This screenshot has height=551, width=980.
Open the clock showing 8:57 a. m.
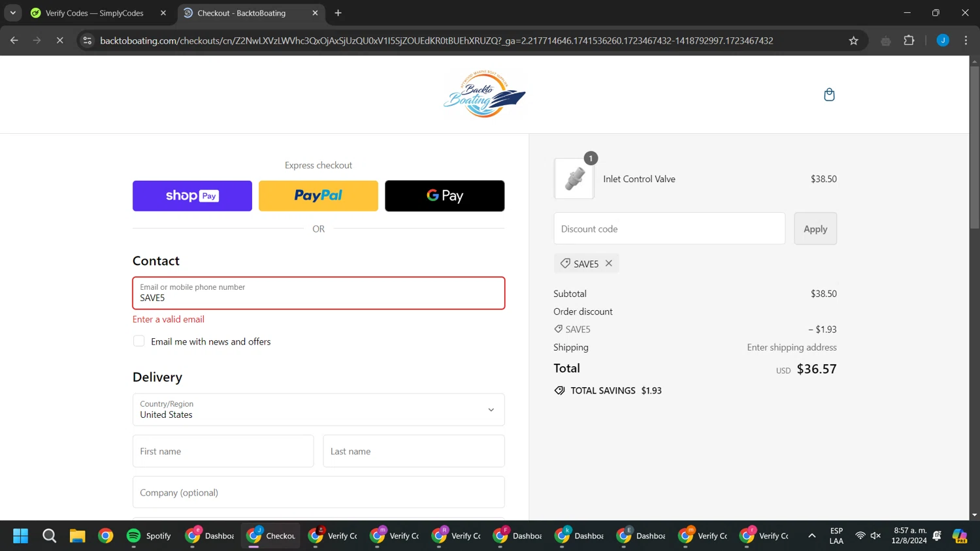click(909, 536)
